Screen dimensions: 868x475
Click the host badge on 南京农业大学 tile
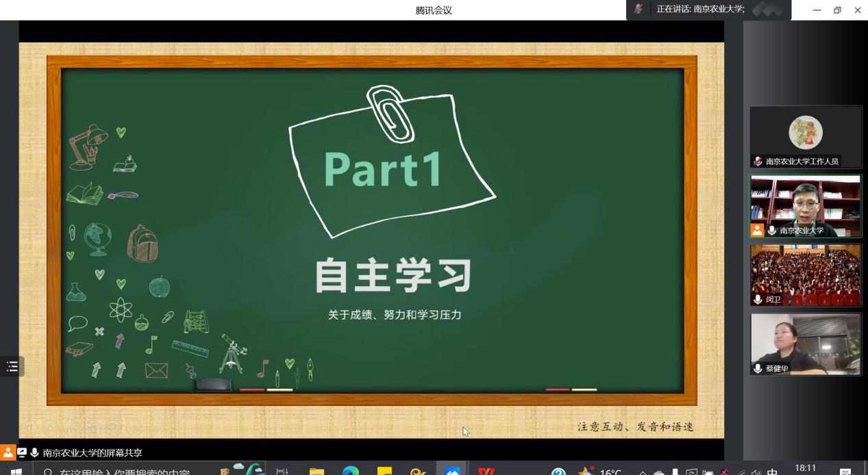pos(757,230)
